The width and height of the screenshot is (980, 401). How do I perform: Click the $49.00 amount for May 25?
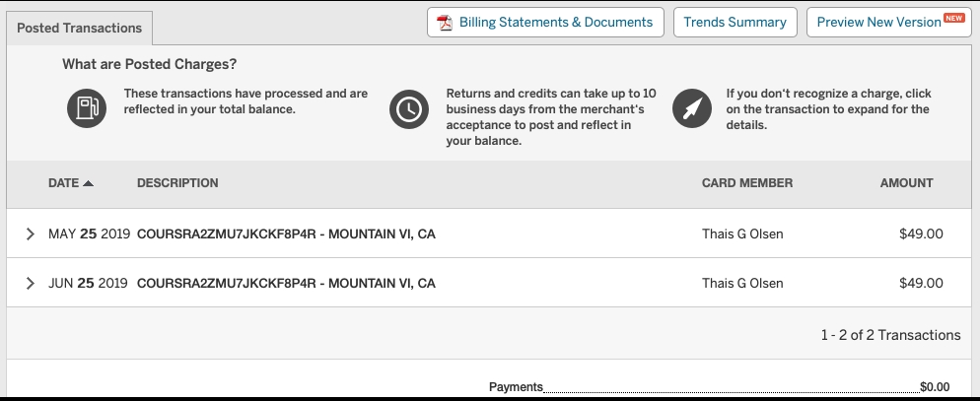921,234
